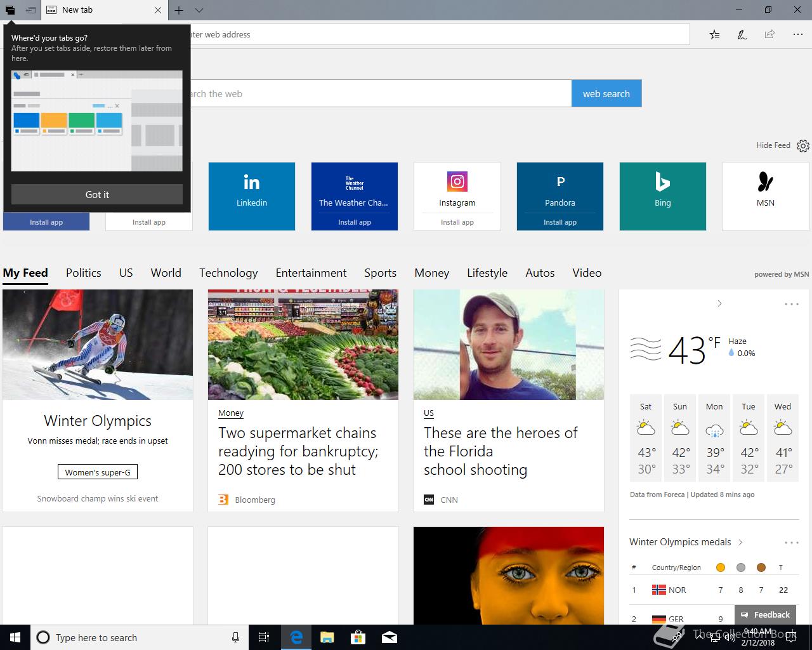812x650 pixels.
Task: Open the Bing tile
Action: click(663, 196)
